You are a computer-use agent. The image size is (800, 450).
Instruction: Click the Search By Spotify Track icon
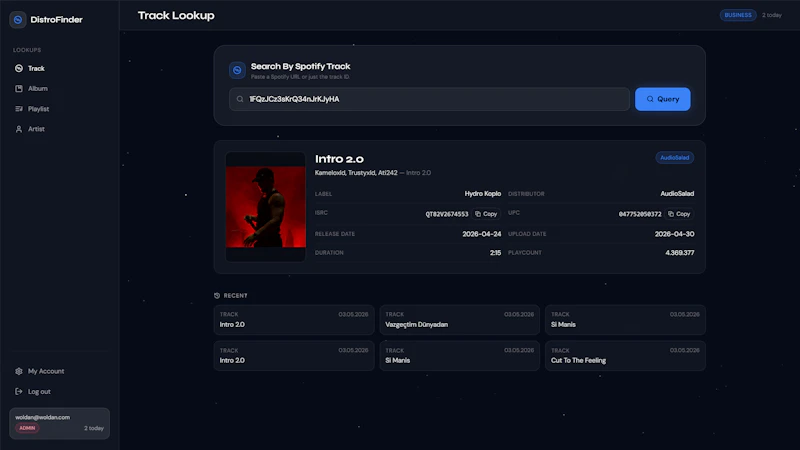click(237, 70)
